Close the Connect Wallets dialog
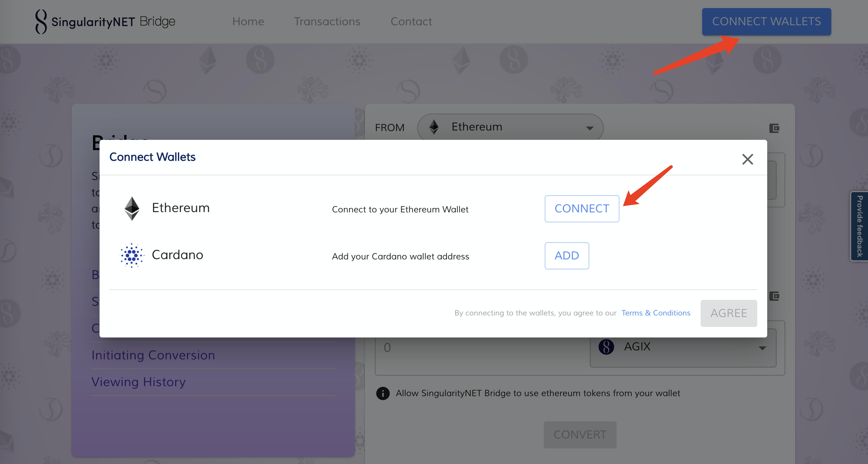The height and width of the screenshot is (464, 868). (747, 159)
